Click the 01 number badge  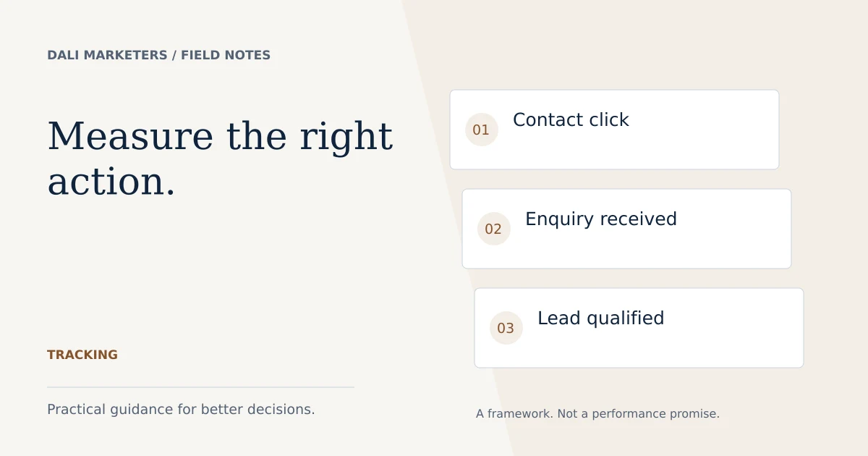pos(482,130)
